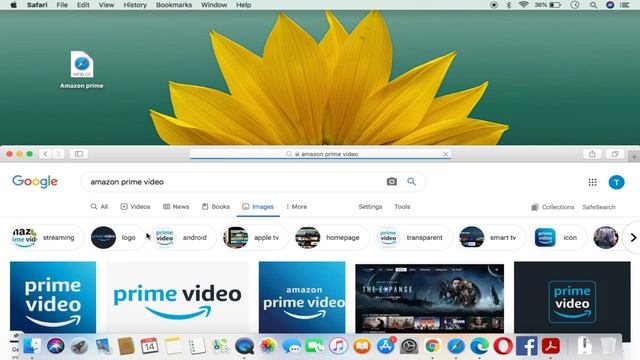Open the File menu
The width and height of the screenshot is (640, 360).
(x=62, y=5)
